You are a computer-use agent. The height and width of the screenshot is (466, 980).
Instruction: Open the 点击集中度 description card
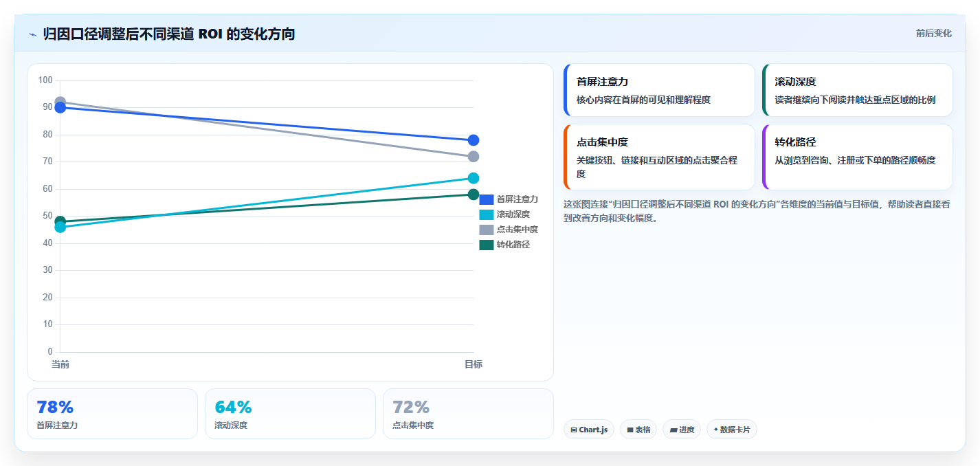coord(659,157)
